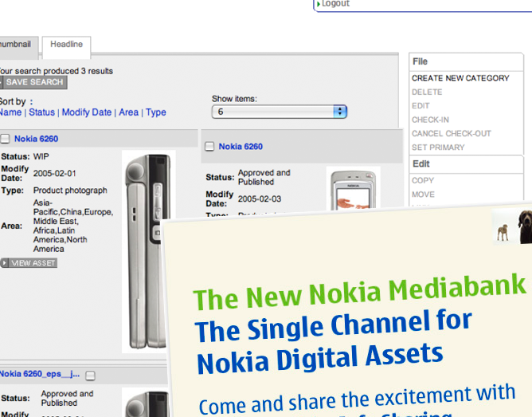Viewport: 532px width, 417px height.
Task: Choose EDIT in the File menu
Action: [421, 106]
